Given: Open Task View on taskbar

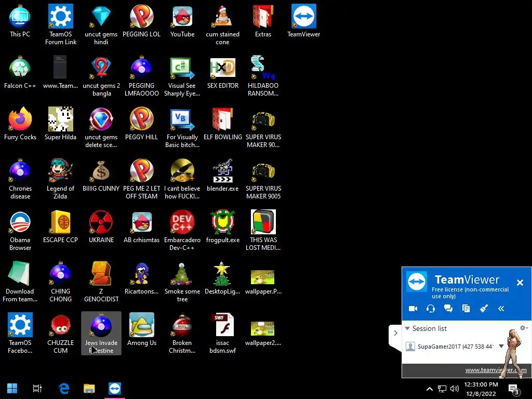Looking at the screenshot, I should [x=37, y=388].
